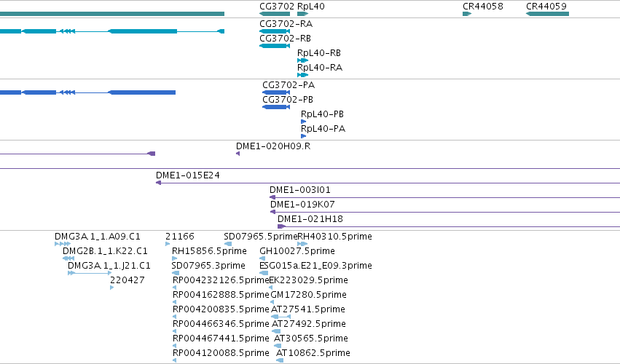Click the RP004162888.5prime EST

174,302
